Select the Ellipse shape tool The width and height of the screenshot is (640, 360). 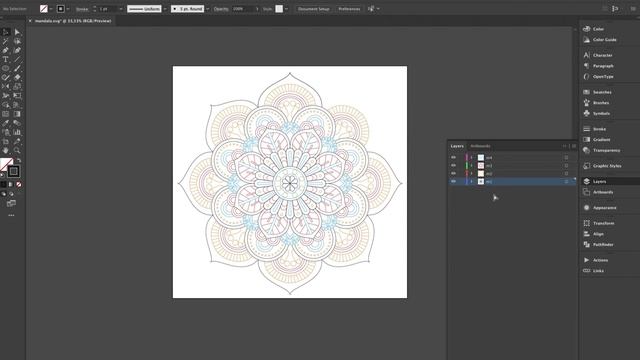(6, 69)
